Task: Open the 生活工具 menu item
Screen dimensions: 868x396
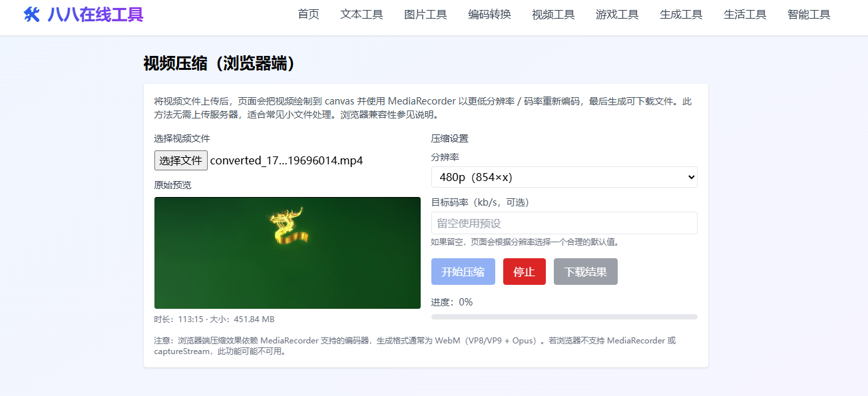Action: coord(744,14)
